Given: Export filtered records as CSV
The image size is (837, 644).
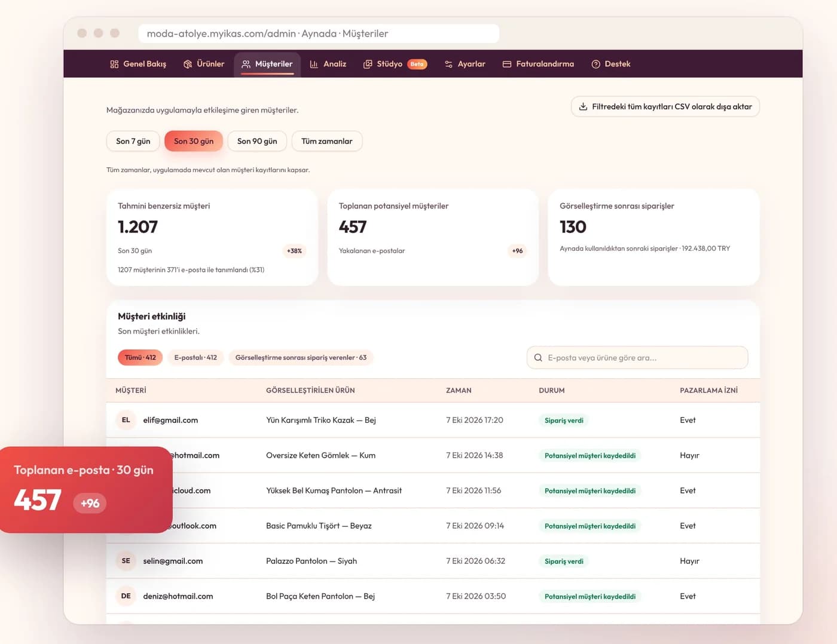Looking at the screenshot, I should pyautogui.click(x=665, y=106).
